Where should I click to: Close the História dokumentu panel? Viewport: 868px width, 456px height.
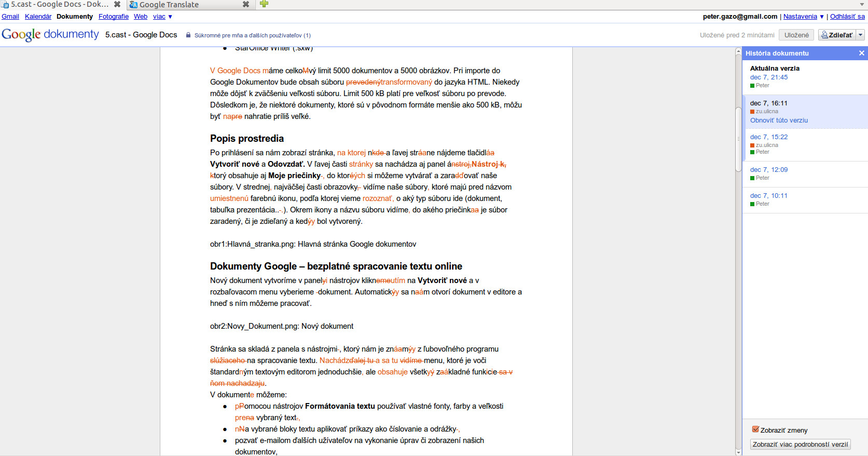861,53
